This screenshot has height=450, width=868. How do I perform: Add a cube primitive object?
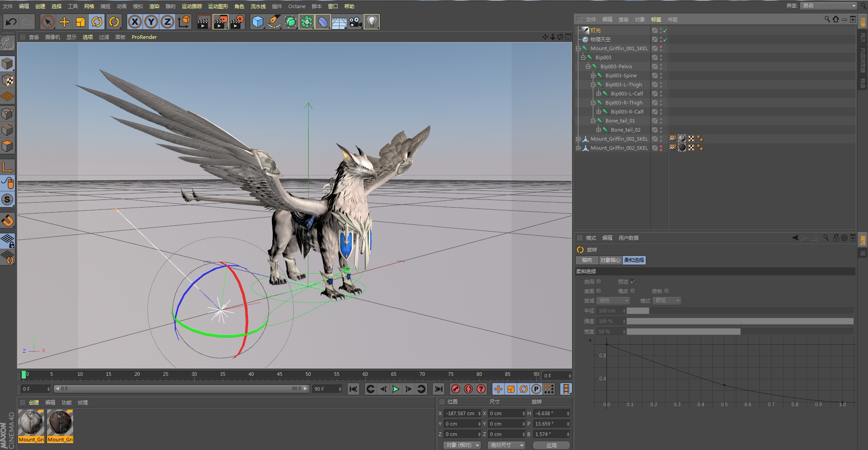(x=258, y=22)
